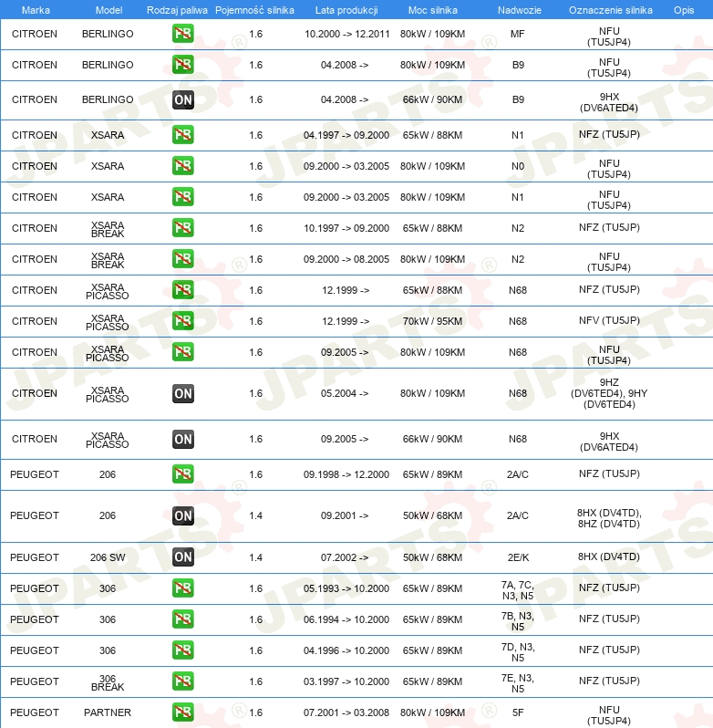The width and height of the screenshot is (713, 728).
Task: Click diesel ON icon for Berlingo 66kW row
Action: pyautogui.click(x=182, y=99)
